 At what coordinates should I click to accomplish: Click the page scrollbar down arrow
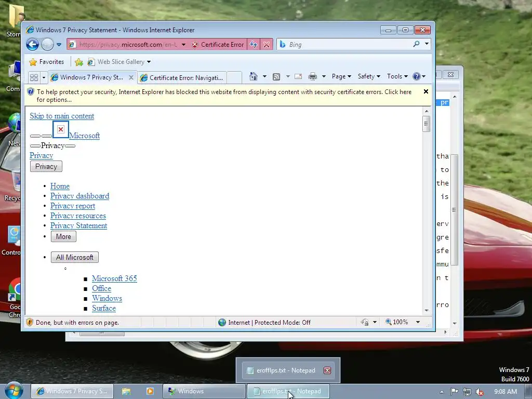coord(427,311)
